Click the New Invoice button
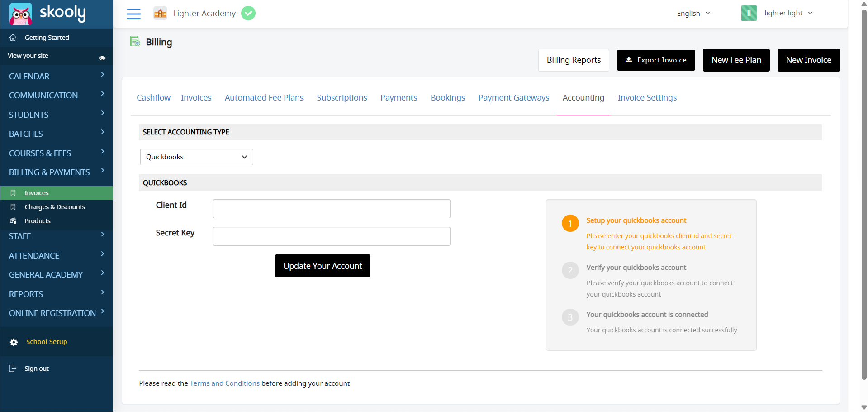 [809, 60]
